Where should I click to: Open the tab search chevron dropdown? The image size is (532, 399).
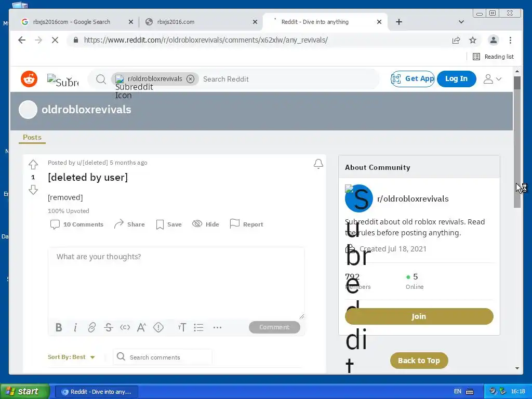[x=461, y=22]
